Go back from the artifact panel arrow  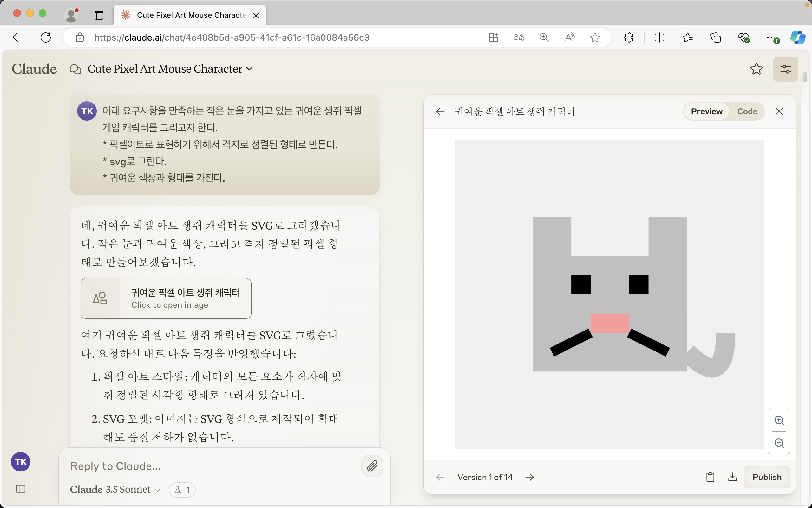(x=440, y=111)
